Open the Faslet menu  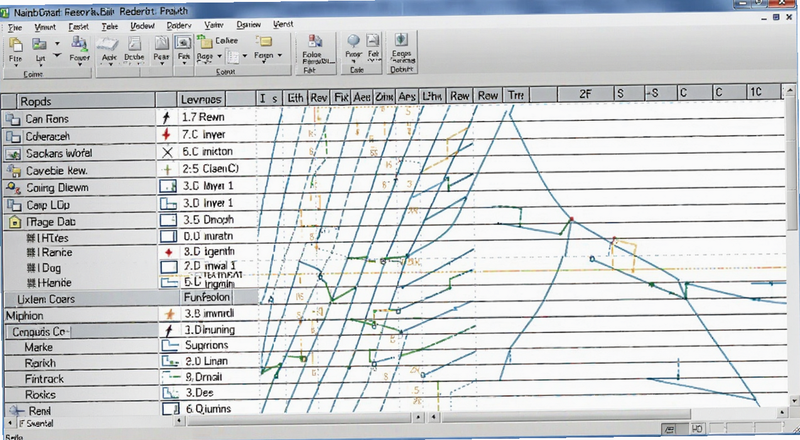(78, 27)
